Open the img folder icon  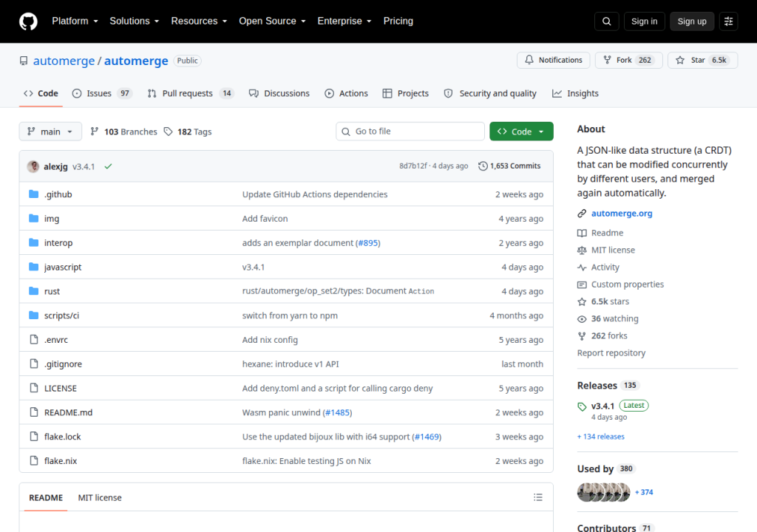pyautogui.click(x=34, y=218)
